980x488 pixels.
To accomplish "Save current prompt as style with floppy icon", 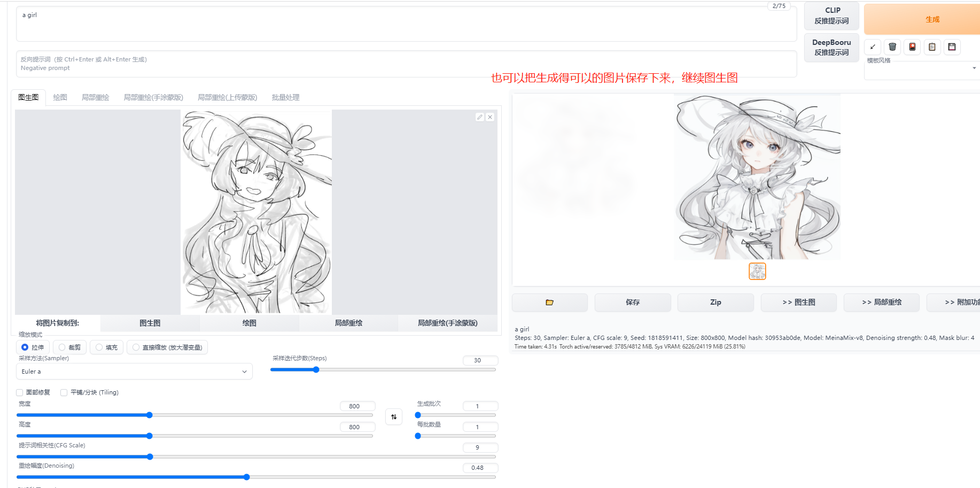I will [952, 47].
